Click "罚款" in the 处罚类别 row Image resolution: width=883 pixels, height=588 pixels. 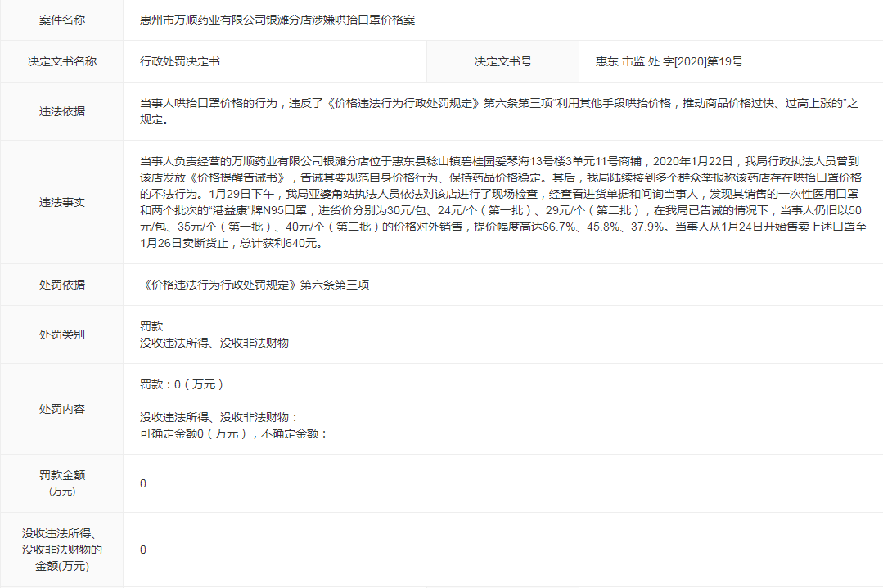[151, 326]
